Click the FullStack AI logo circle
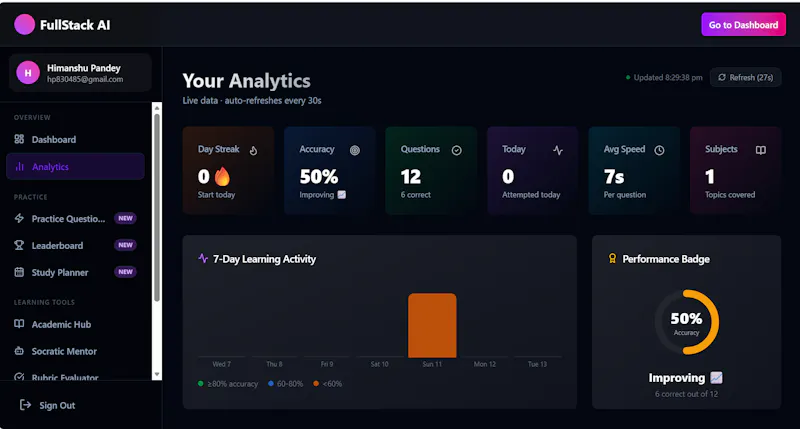The height and width of the screenshot is (429, 800). click(x=24, y=24)
